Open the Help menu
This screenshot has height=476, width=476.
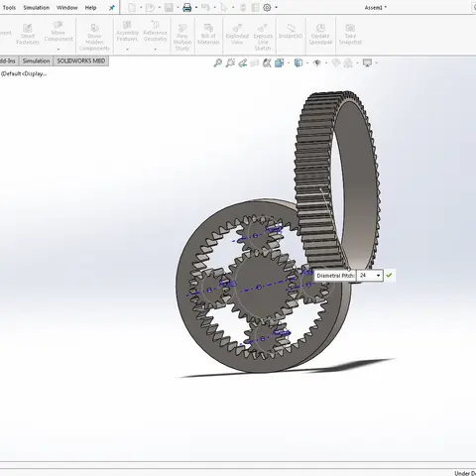(x=90, y=8)
